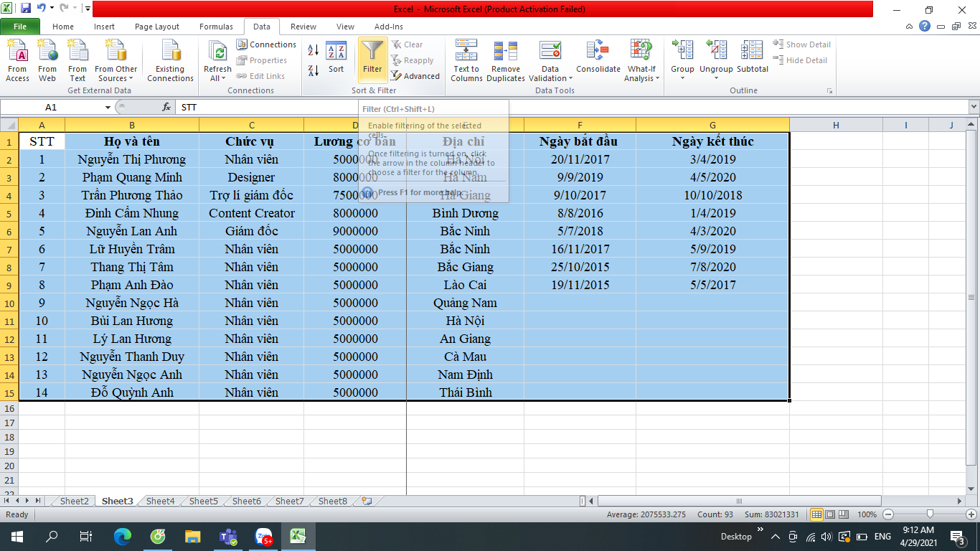Click the From Text import icon
This screenshot has width=980, height=551.
[77, 61]
